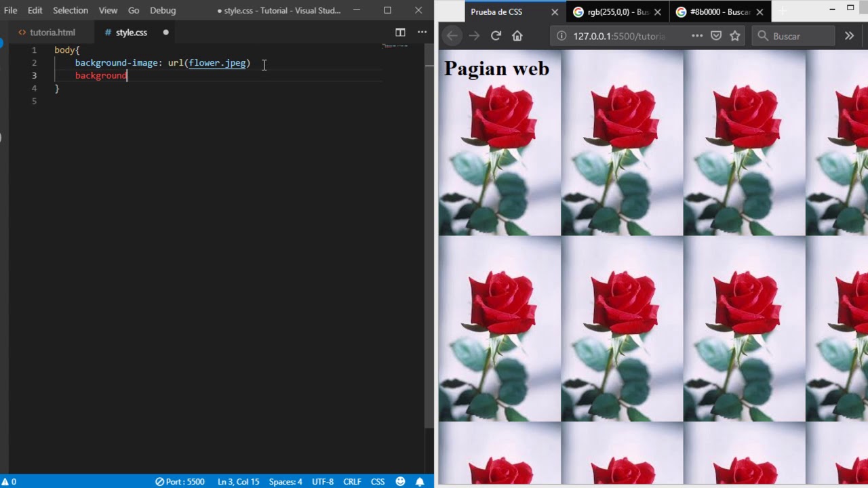Open the Selection menu
The image size is (868, 488).
click(x=71, y=10)
